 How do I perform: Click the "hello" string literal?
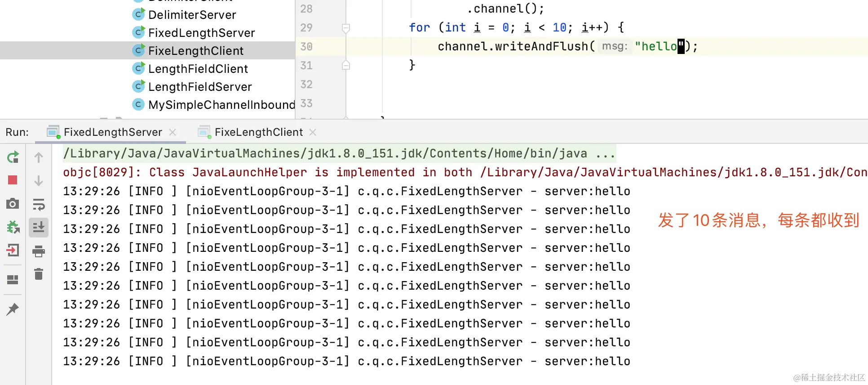coord(659,46)
